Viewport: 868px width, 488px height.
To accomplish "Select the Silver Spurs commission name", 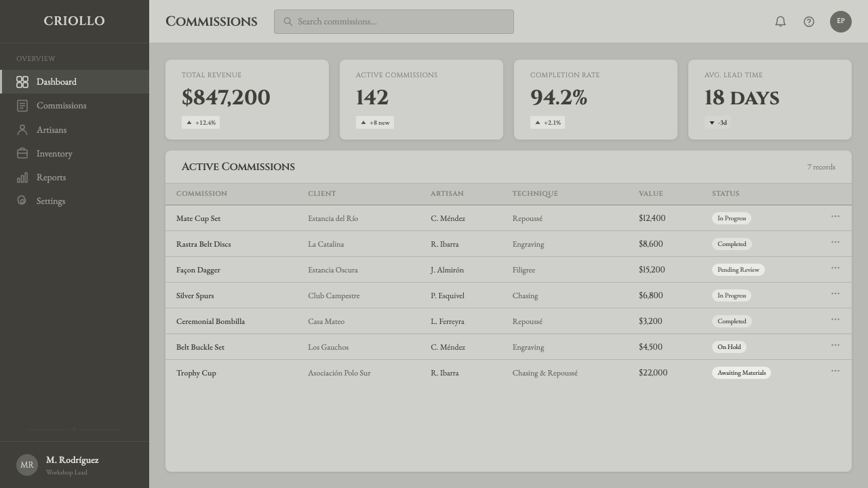I will (195, 296).
